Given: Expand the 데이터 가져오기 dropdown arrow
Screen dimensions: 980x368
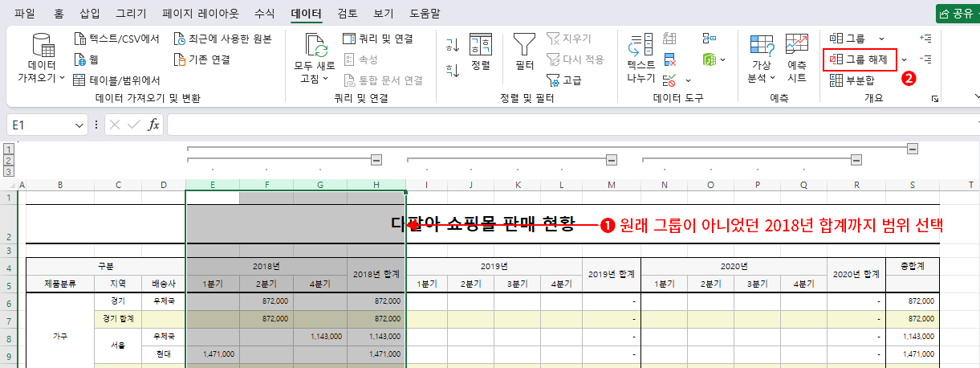Looking at the screenshot, I should [62, 78].
